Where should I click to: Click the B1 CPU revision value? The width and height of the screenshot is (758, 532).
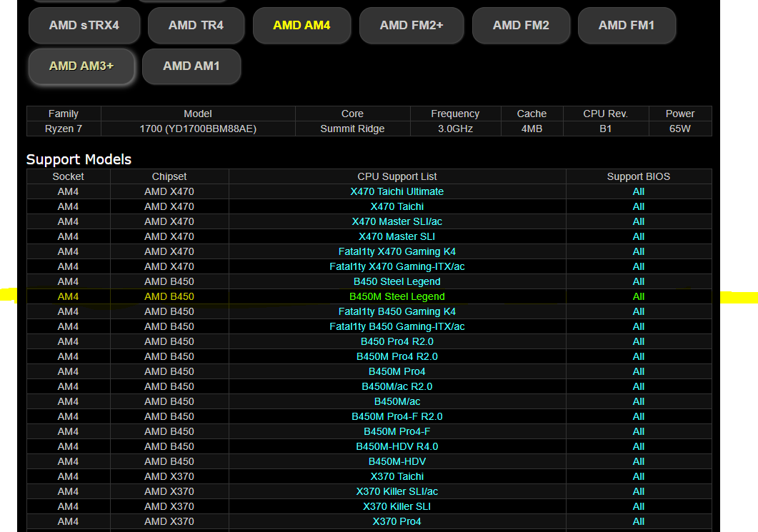pyautogui.click(x=605, y=129)
